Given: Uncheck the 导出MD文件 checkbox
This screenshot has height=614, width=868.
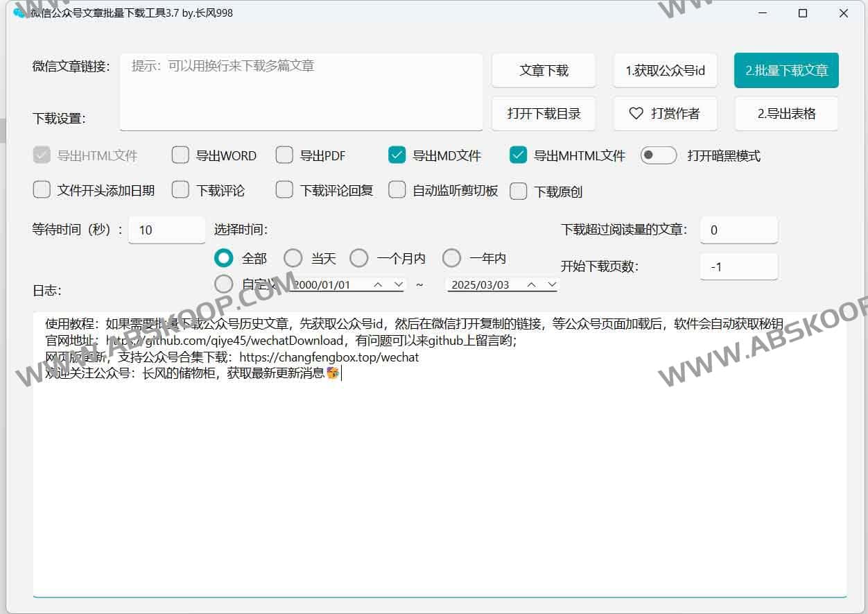Looking at the screenshot, I should click(397, 155).
